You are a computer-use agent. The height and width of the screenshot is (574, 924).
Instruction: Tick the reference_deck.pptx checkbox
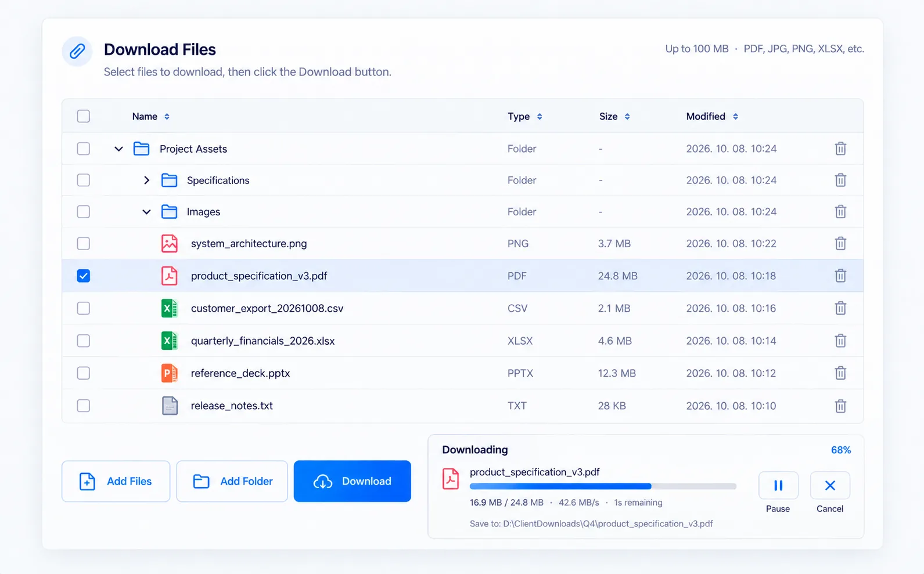coord(84,373)
